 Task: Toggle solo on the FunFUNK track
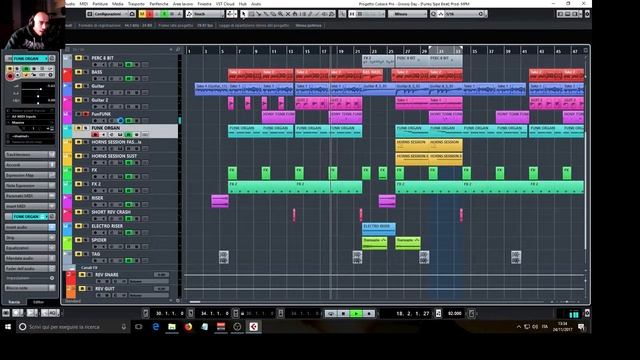86,114
